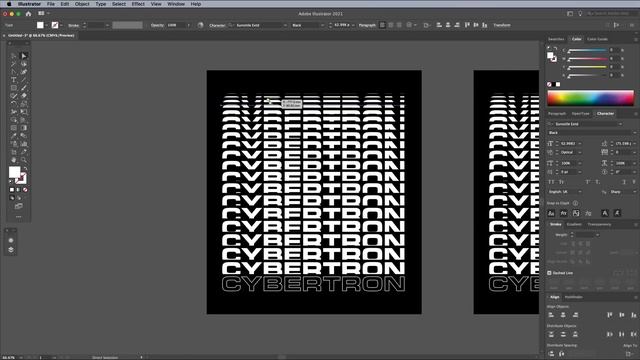
Task: Switch to the Color Guide tab
Action: 598,39
